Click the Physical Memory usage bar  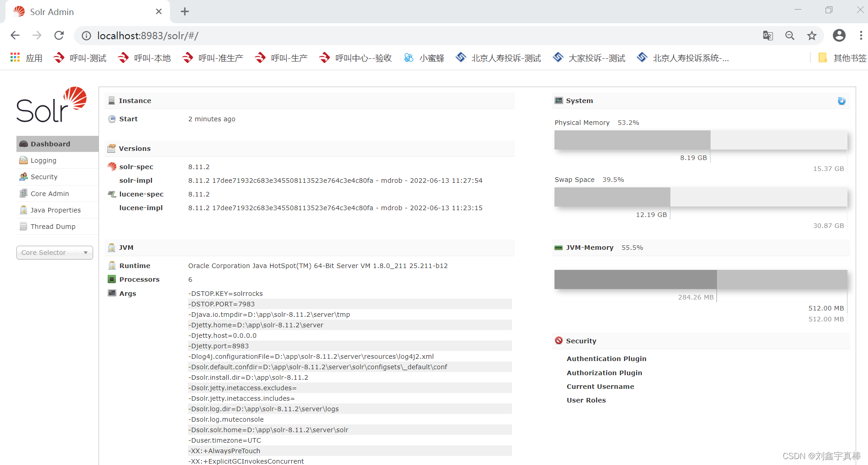(x=701, y=140)
